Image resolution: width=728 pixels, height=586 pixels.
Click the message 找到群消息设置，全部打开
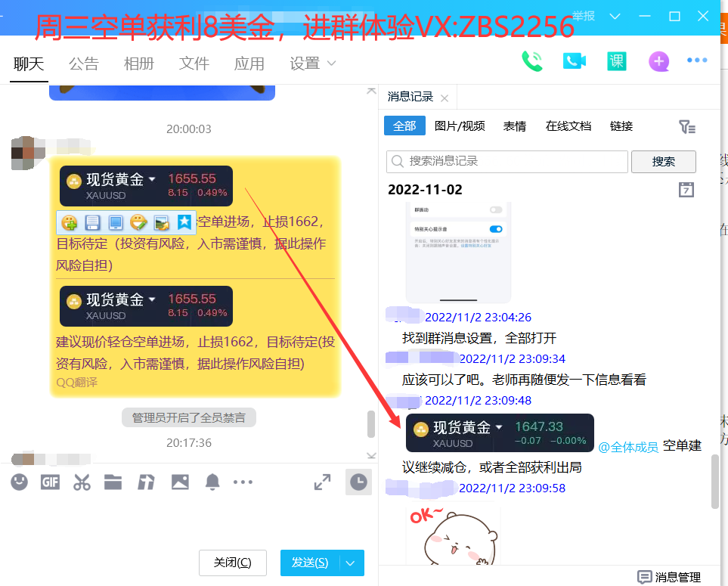pyautogui.click(x=479, y=338)
